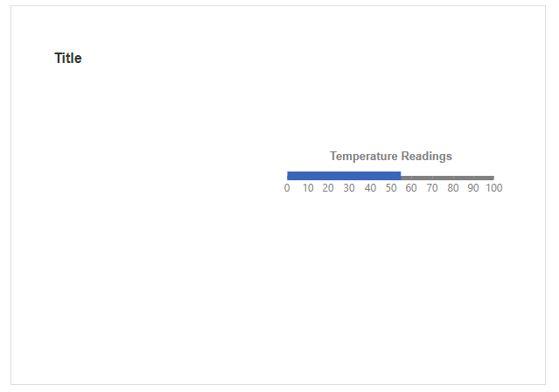Click the blue filled gauge bar
Viewport: 559px width, 392px height.
pyautogui.click(x=343, y=175)
